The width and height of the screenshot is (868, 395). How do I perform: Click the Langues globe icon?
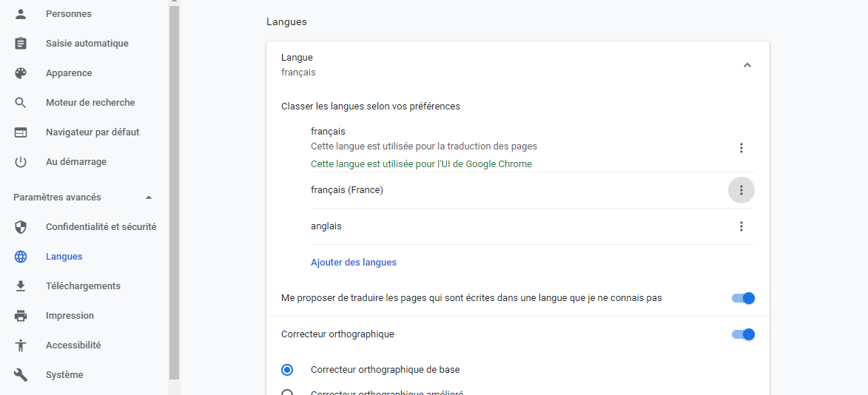click(x=21, y=257)
